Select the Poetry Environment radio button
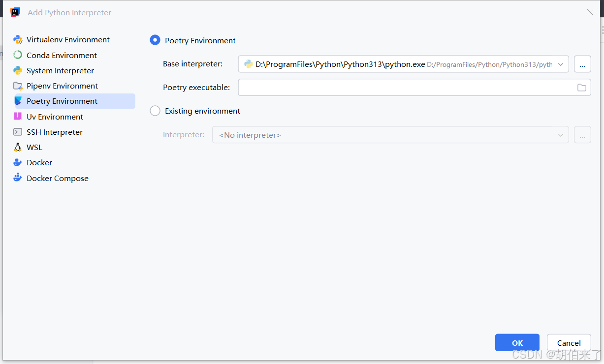Image resolution: width=604 pixels, height=364 pixels. 155,40
